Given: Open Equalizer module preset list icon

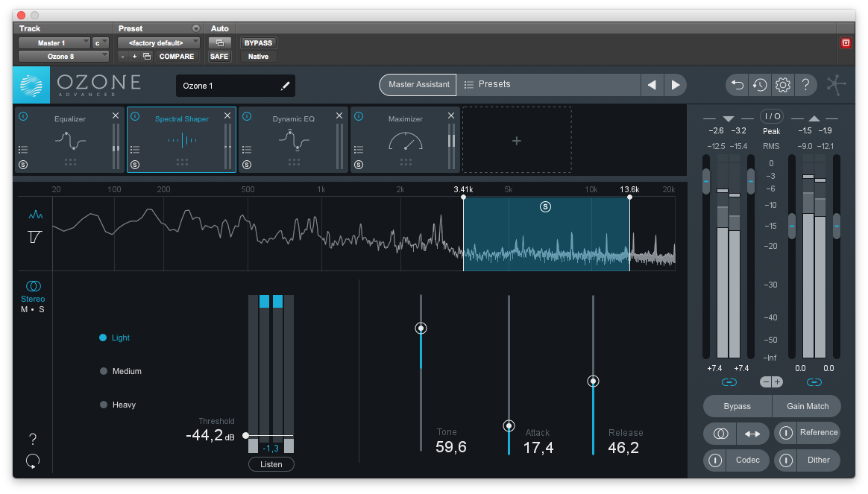Looking at the screenshot, I should tap(23, 149).
